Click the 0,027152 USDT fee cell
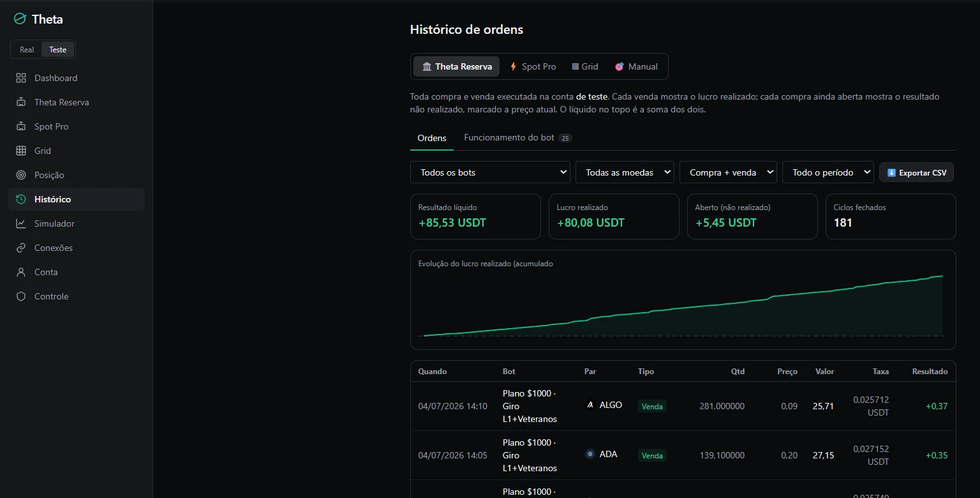Image resolution: width=980 pixels, height=498 pixels. [871, 455]
